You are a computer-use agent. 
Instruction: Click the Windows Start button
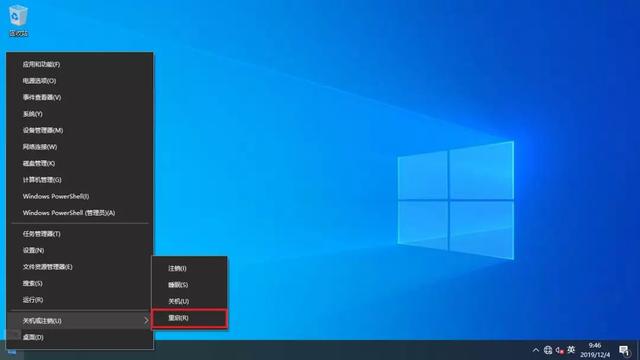(12, 351)
